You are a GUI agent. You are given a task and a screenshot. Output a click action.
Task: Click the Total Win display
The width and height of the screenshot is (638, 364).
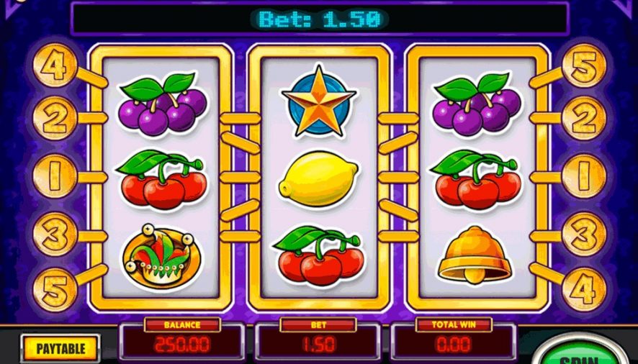coord(454,344)
